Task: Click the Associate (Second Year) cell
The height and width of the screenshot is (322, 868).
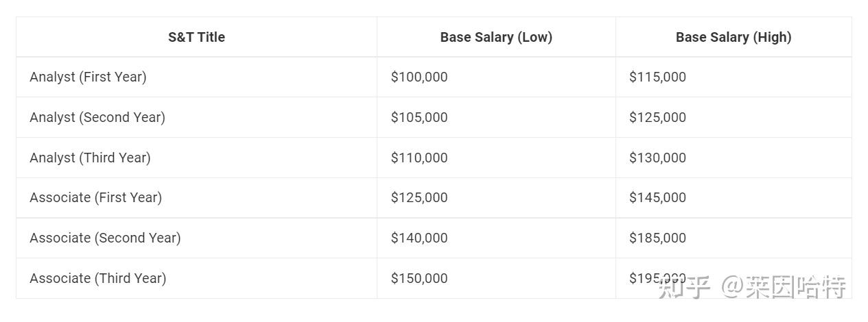Action: pyautogui.click(x=105, y=238)
